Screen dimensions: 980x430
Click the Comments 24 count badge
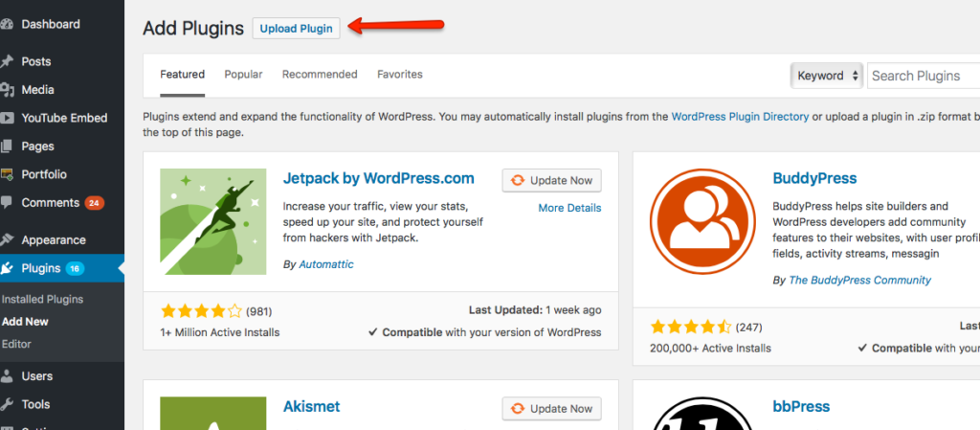coord(95,203)
